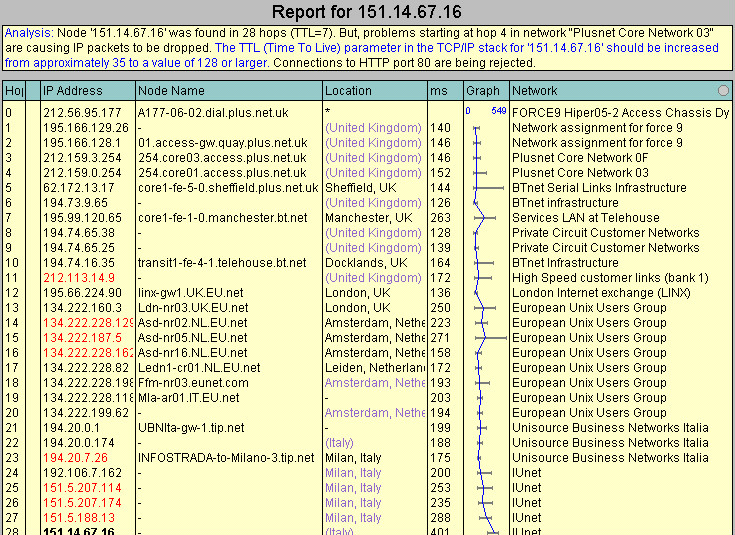Click the Hop column header

[x=14, y=90]
